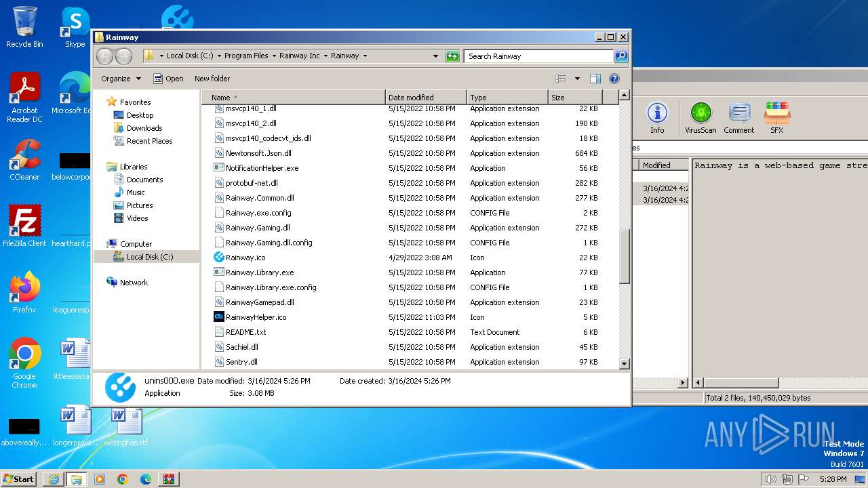The width and height of the screenshot is (868, 488).
Task: Click the search magnifier icon
Action: 620,56
